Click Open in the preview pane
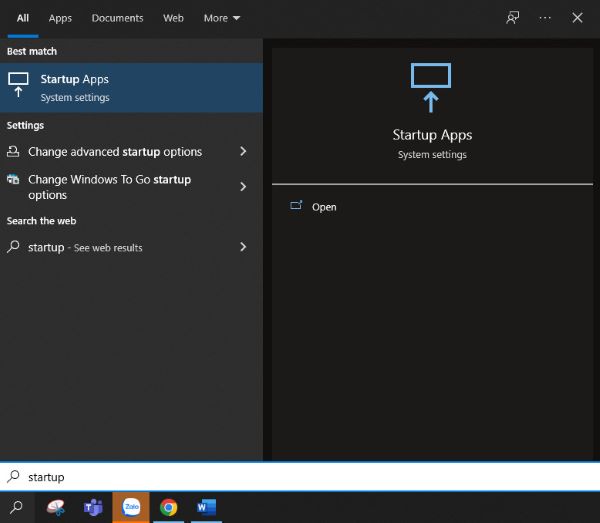Viewport: 600px width, 523px height. 324,207
